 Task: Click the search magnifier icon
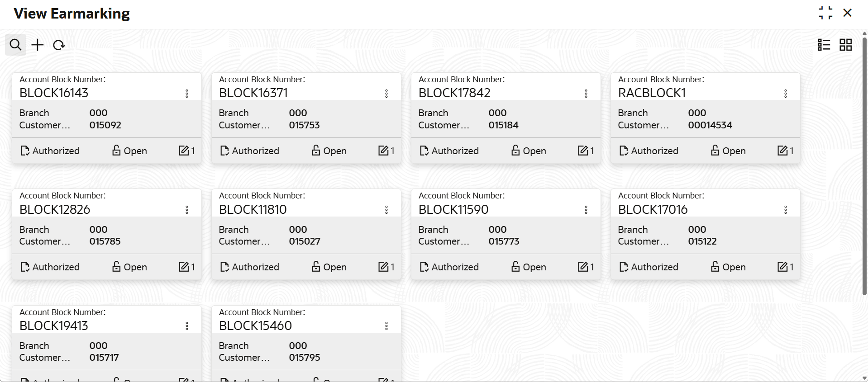15,45
